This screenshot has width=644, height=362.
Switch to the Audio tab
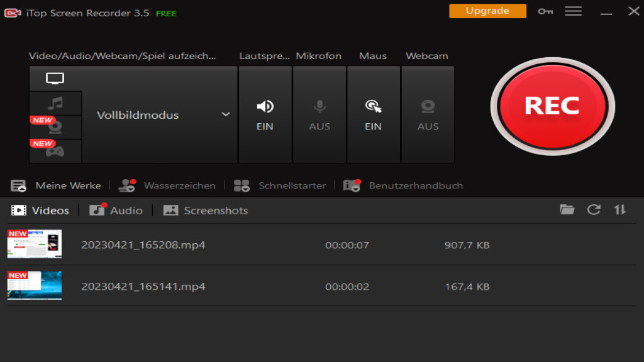[x=116, y=210]
